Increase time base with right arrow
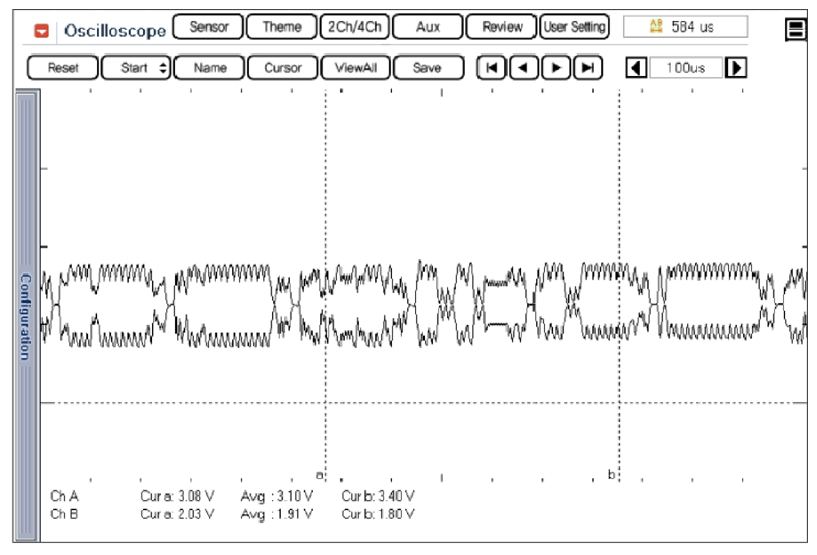This screenshot has height=555, width=817. [x=736, y=68]
